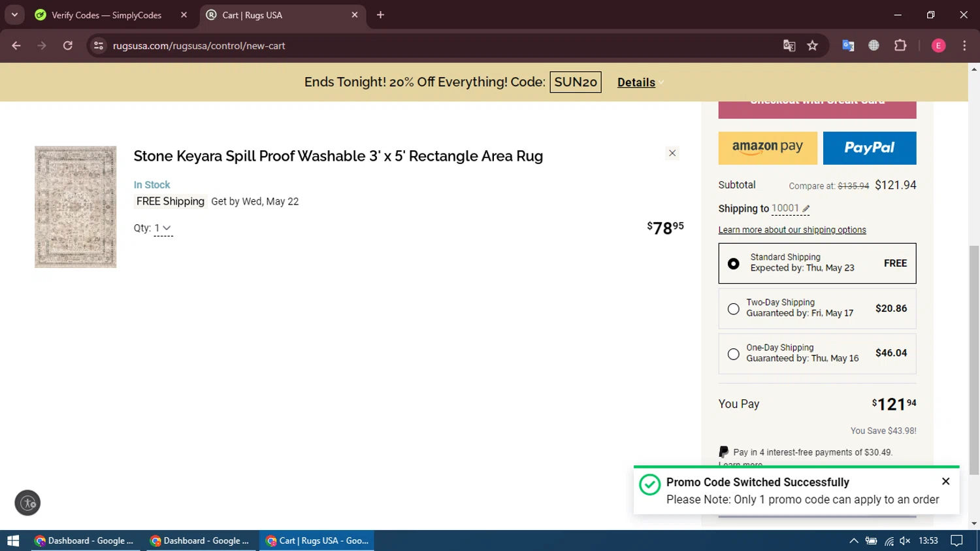
Task: Click the PayPal logo beside Pay in 4
Action: pyautogui.click(x=723, y=452)
